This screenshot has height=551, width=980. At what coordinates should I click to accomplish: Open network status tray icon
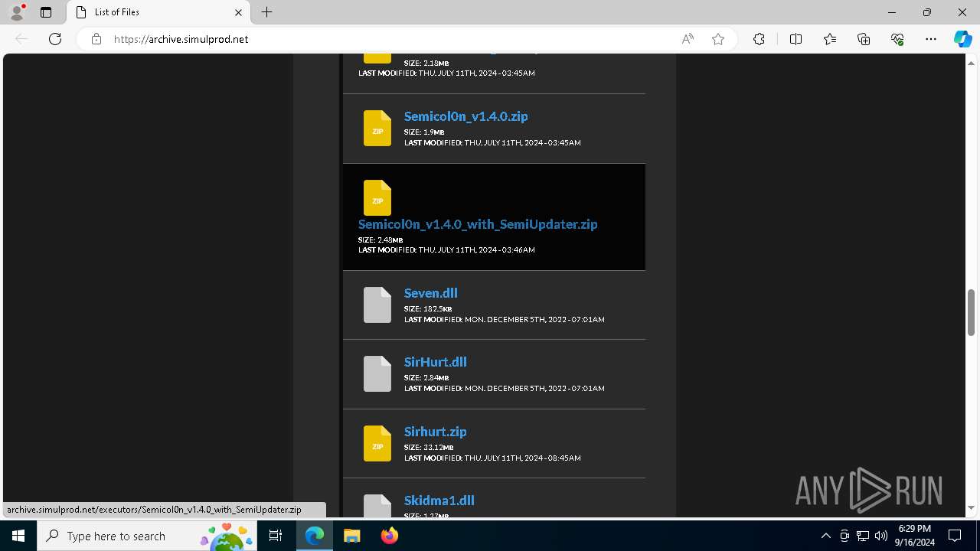click(x=863, y=536)
